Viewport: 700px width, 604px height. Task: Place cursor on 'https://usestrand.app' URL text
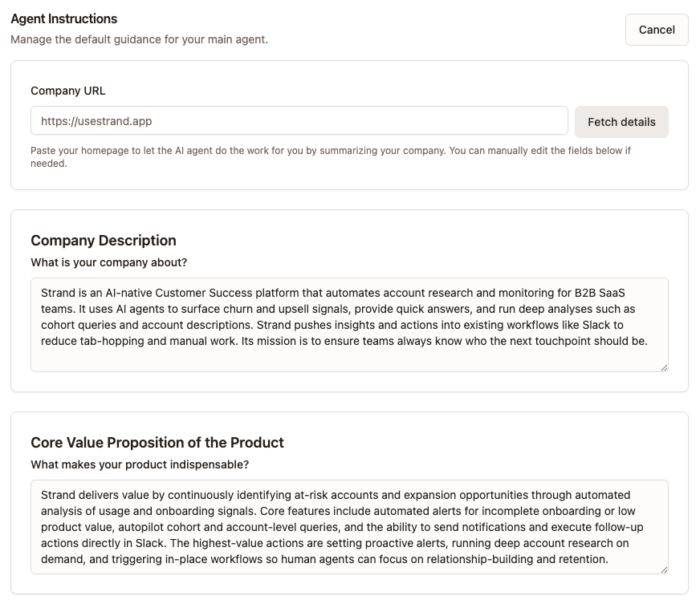click(x=96, y=121)
